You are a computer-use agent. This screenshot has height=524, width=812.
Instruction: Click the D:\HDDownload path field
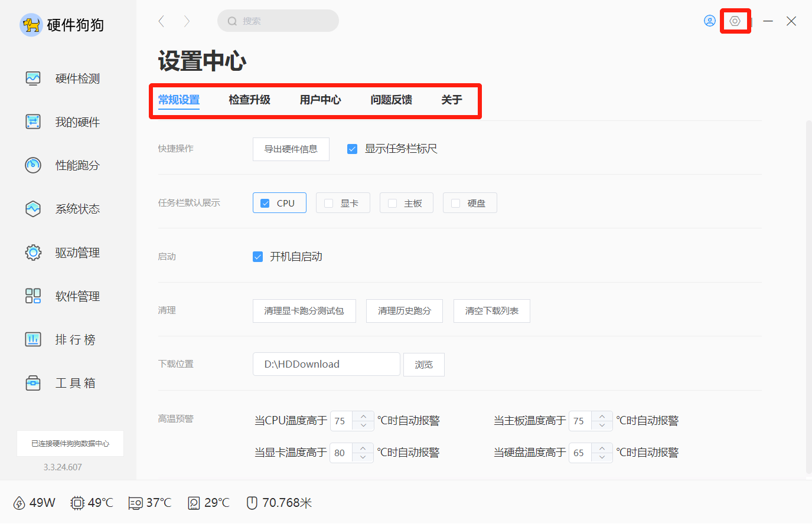pyautogui.click(x=327, y=364)
